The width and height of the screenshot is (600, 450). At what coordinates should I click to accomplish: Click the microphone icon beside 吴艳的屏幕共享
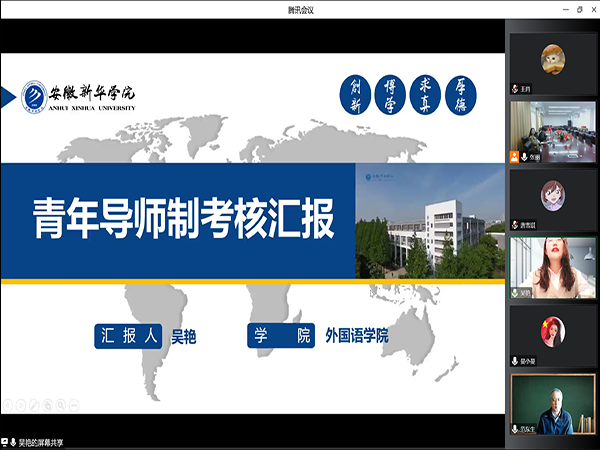click(x=15, y=441)
